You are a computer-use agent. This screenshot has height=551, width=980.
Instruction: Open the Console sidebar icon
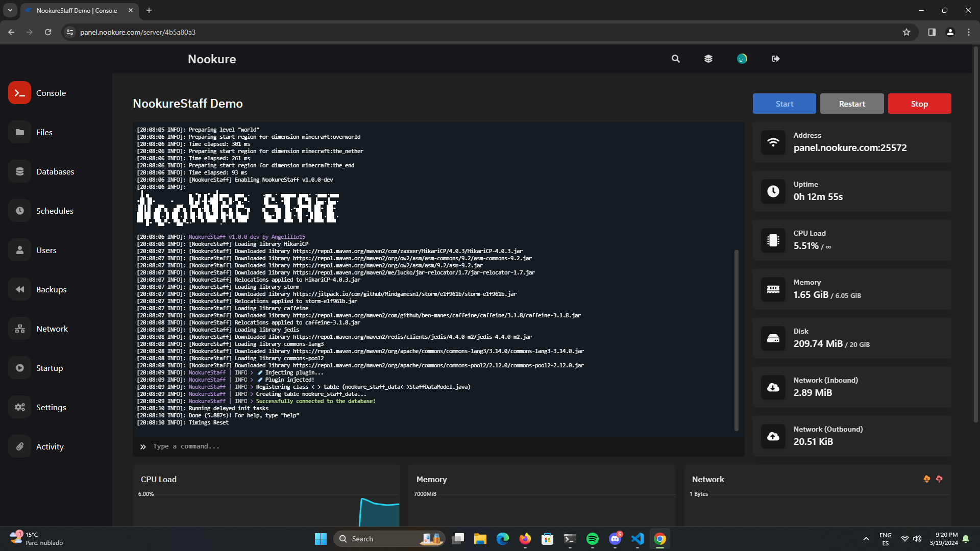pyautogui.click(x=19, y=93)
